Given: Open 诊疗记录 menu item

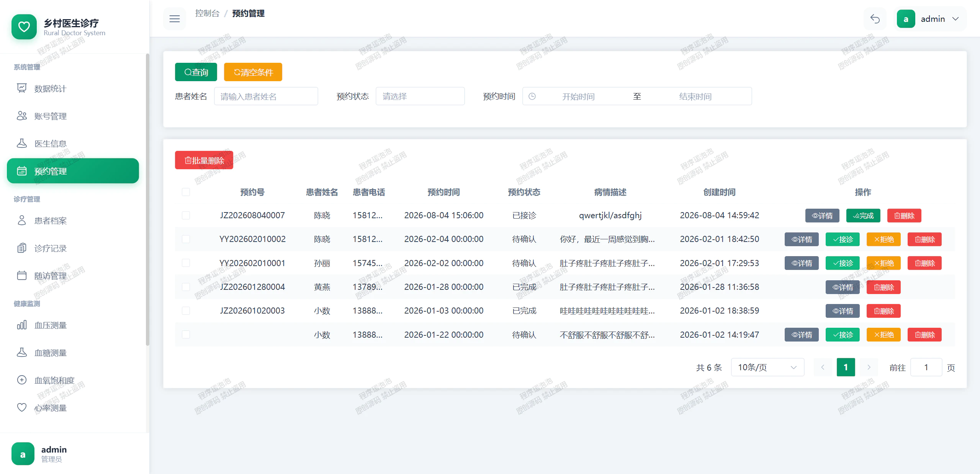Looking at the screenshot, I should tap(73, 248).
